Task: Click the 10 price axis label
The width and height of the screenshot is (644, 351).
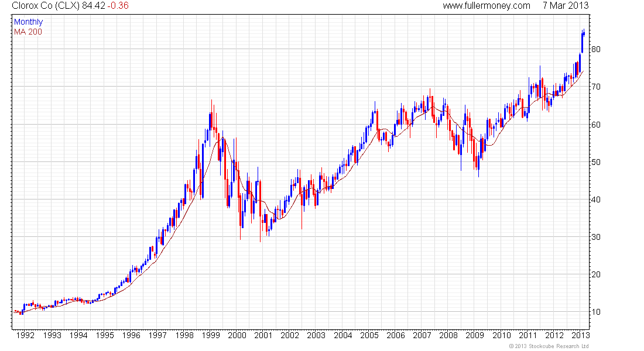Action: [595, 312]
